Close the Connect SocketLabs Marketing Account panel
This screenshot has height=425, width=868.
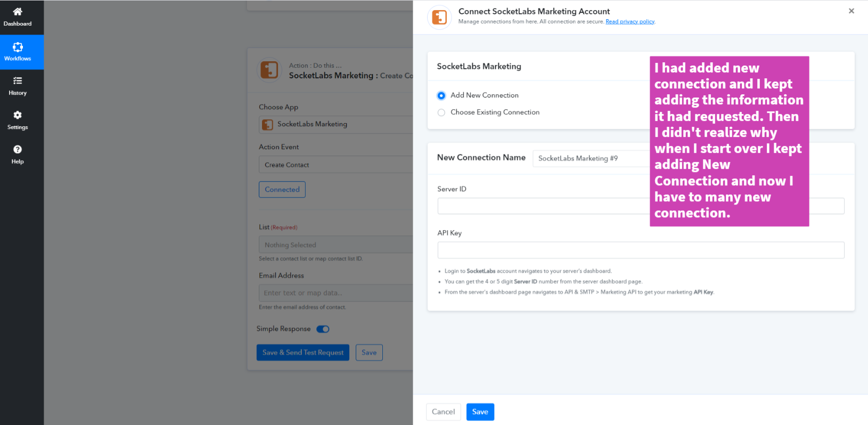tap(851, 11)
